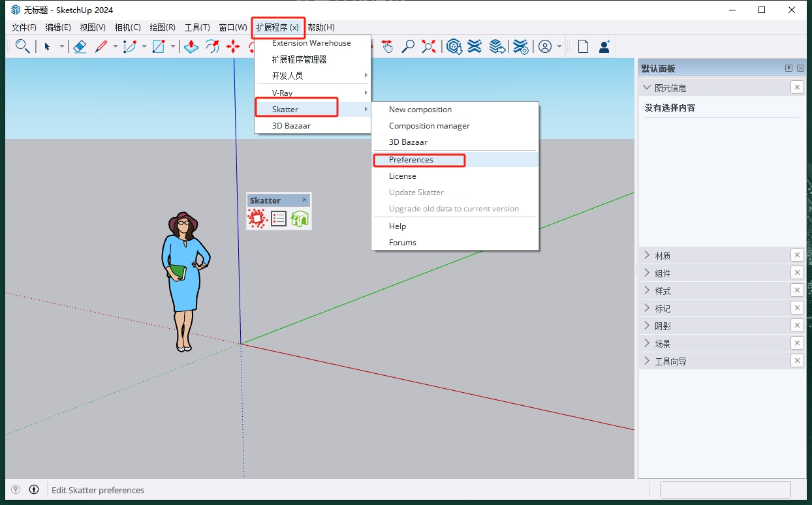812x505 pixels.
Task: Click the geolocation status bar icon
Action: tap(16, 489)
